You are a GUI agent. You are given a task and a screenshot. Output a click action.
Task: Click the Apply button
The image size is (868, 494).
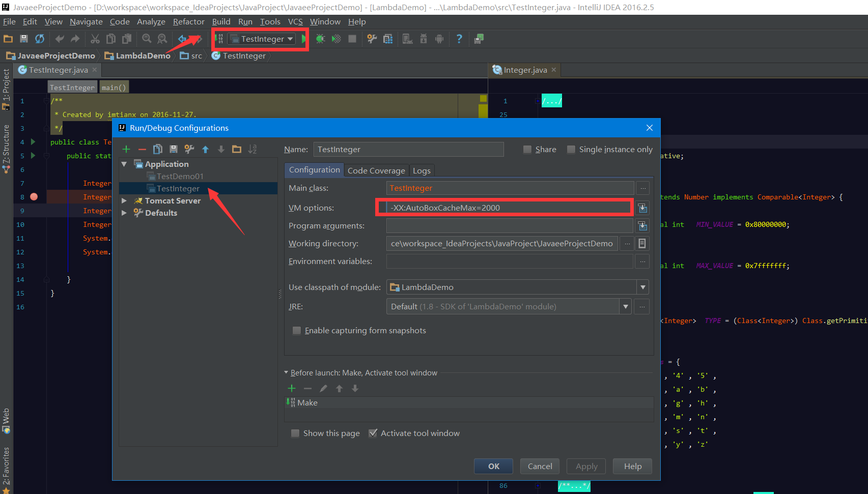(586, 466)
